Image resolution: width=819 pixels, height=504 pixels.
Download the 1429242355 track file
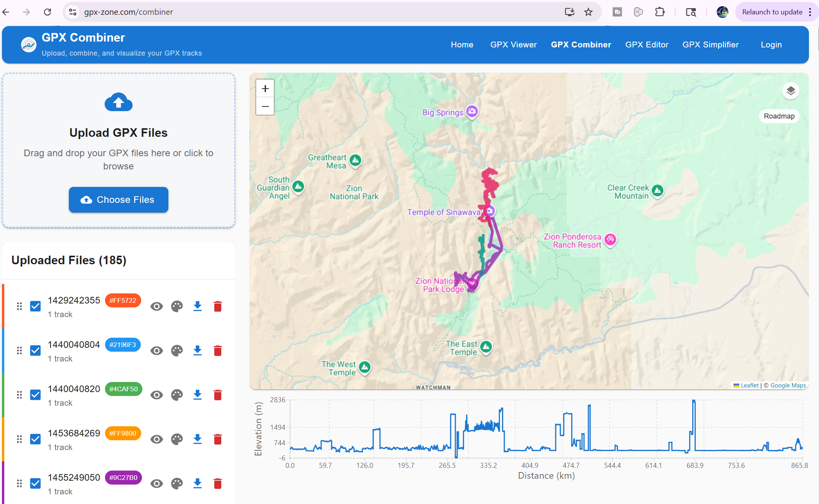click(198, 306)
